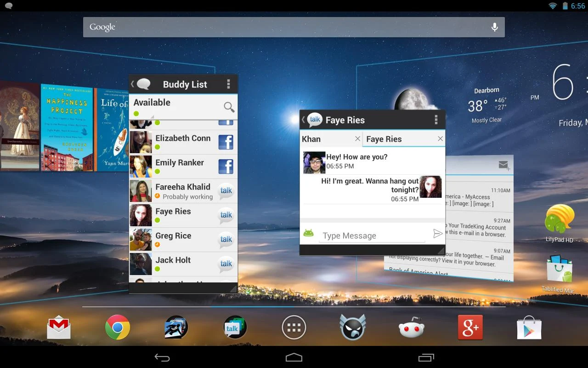
Task: Click the Google search bar
Action: 294,27
